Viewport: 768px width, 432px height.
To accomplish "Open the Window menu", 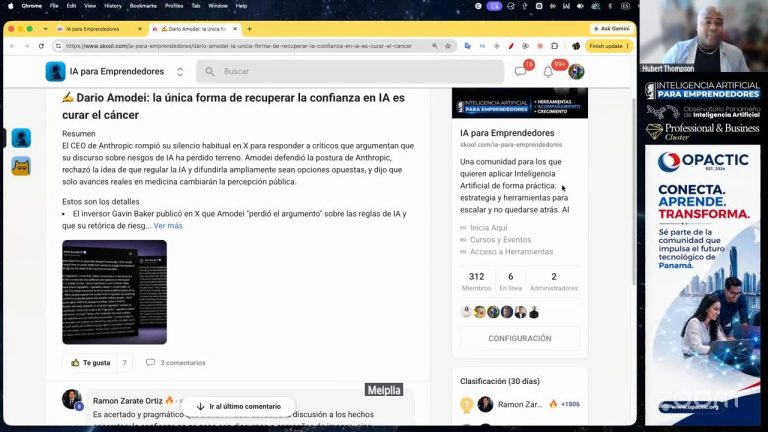I will (217, 6).
